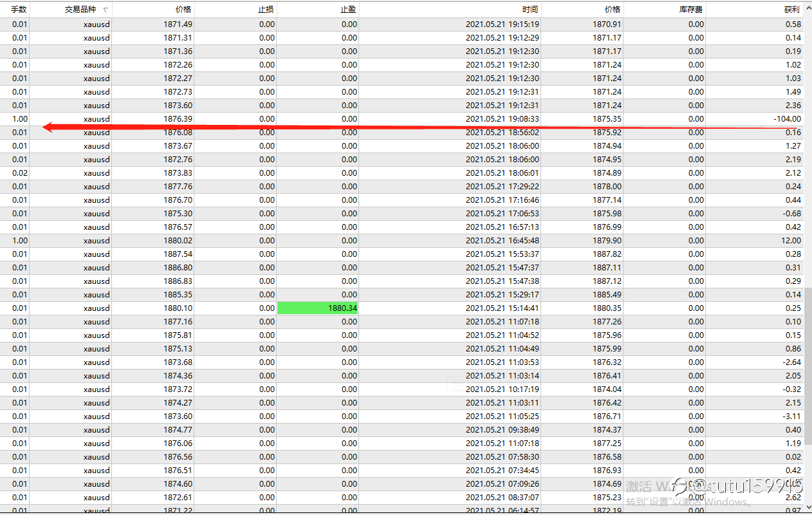Click lot size 1.00 in the 1876.39 row
The width and height of the screenshot is (812, 515).
(x=19, y=119)
